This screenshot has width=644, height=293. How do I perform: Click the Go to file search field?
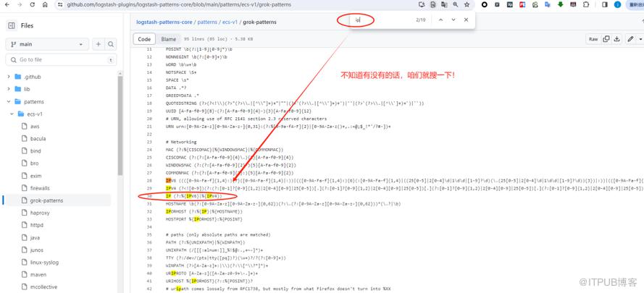coord(61,60)
